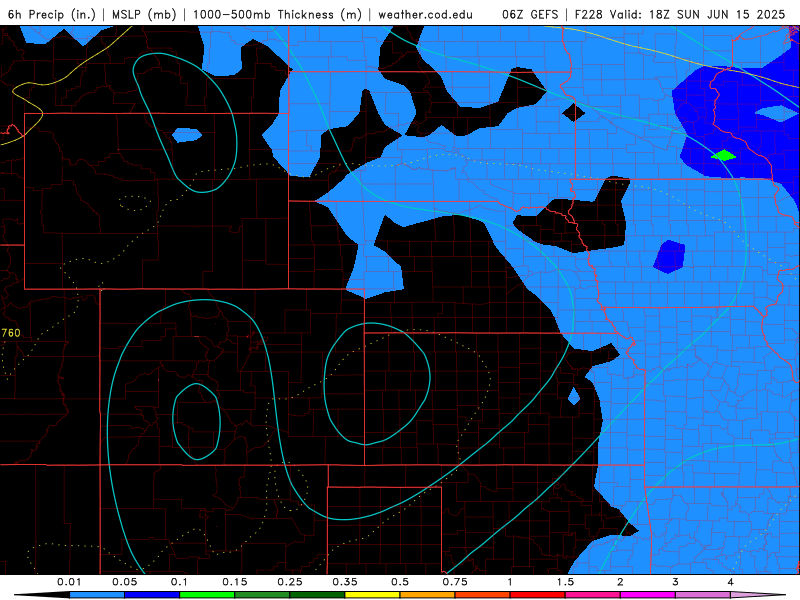The height and width of the screenshot is (600, 800).
Task: Click the 1.5 legend label
Action: 565,582
